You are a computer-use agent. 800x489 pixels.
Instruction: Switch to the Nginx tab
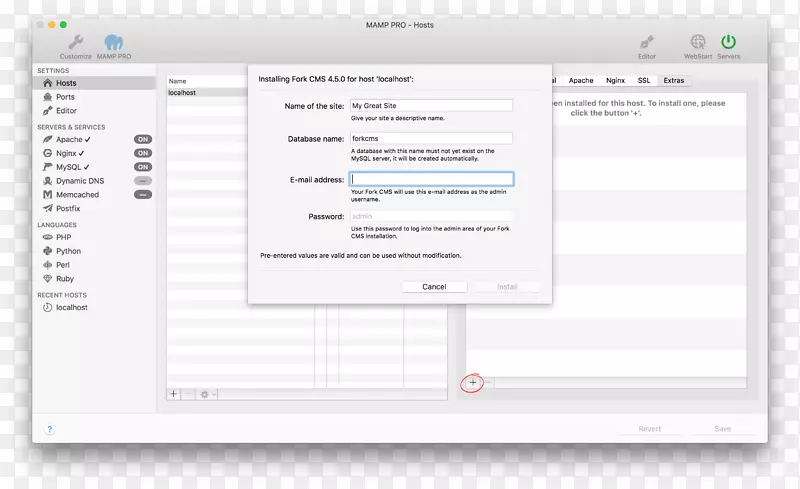point(615,80)
